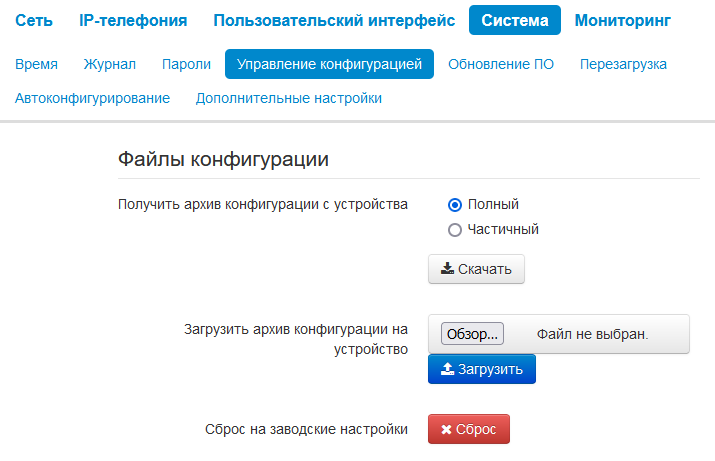Open the Обновление ПО page
The image size is (715, 461).
click(501, 64)
